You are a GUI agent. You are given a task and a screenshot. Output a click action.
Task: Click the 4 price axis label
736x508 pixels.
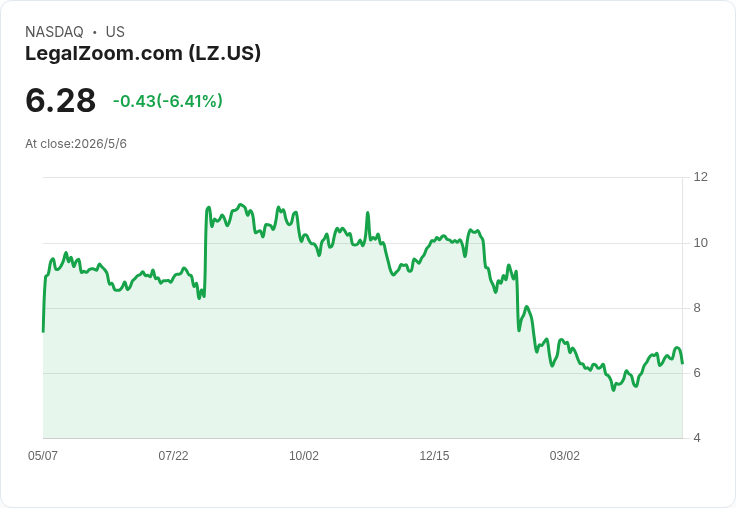coord(697,438)
